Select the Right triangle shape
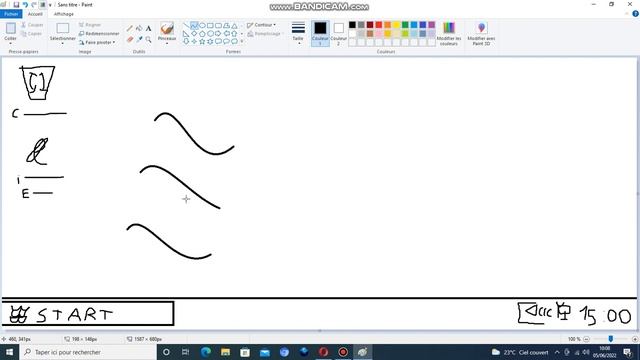 coord(186,33)
